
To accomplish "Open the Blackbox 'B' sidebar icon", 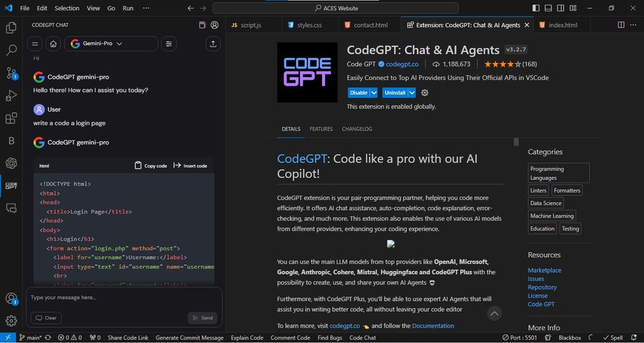I will coord(11,141).
